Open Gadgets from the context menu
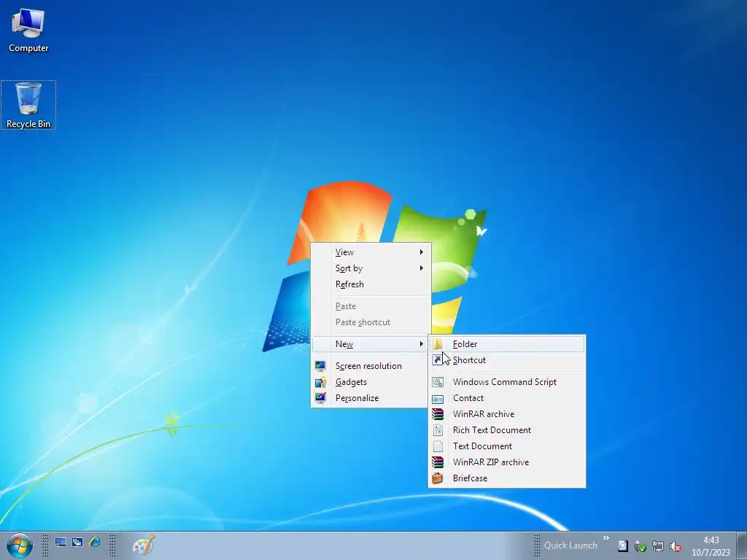Viewport: 747px width, 560px height. (x=371, y=382)
